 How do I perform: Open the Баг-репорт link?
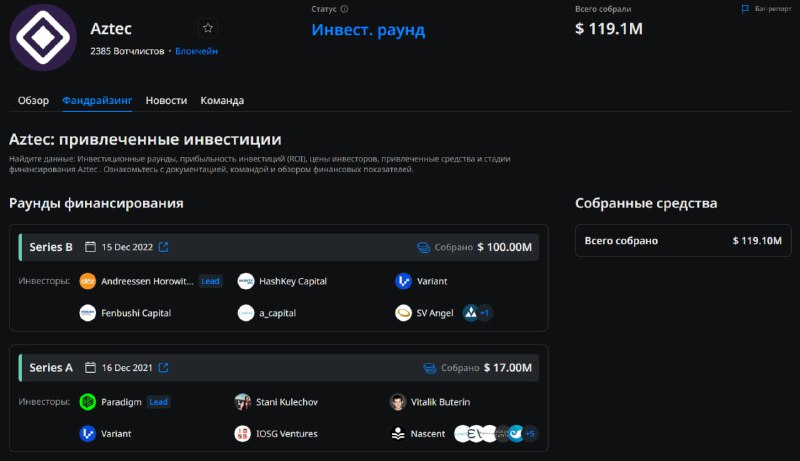[766, 9]
